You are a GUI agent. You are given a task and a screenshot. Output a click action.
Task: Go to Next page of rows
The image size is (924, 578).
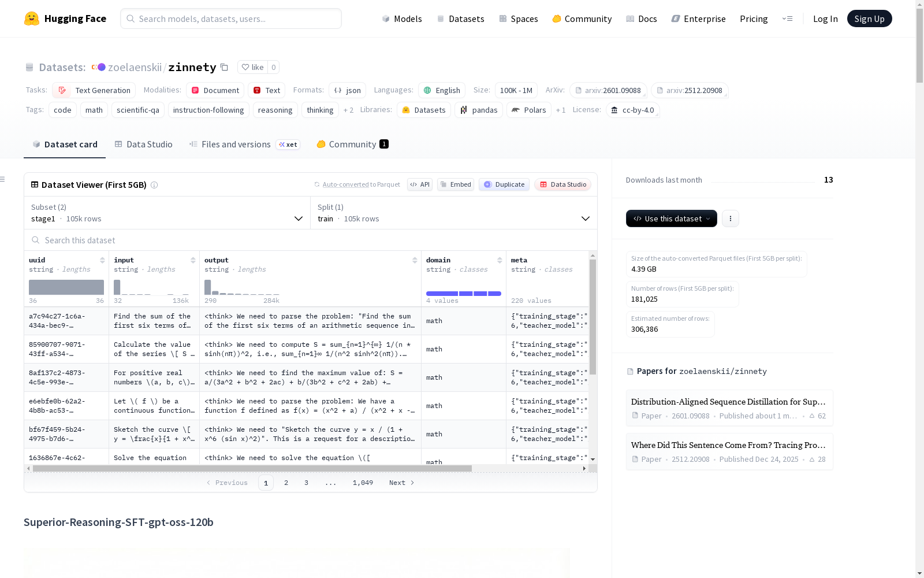tap(402, 483)
